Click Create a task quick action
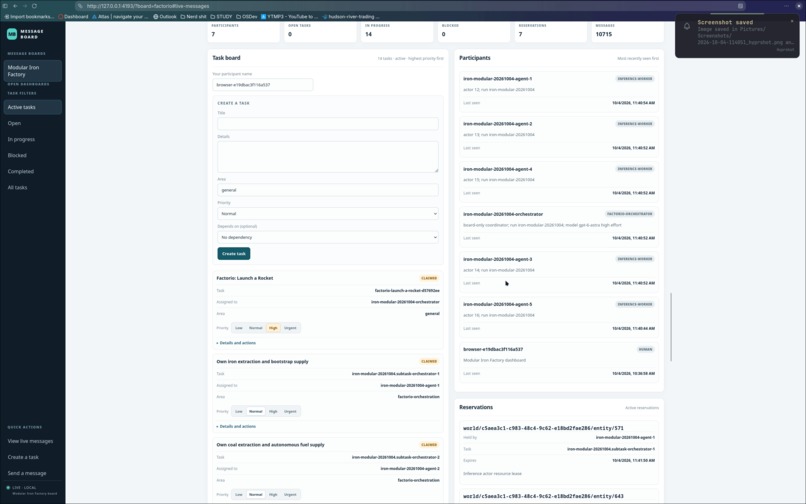This screenshot has width=806, height=504. pos(23,457)
